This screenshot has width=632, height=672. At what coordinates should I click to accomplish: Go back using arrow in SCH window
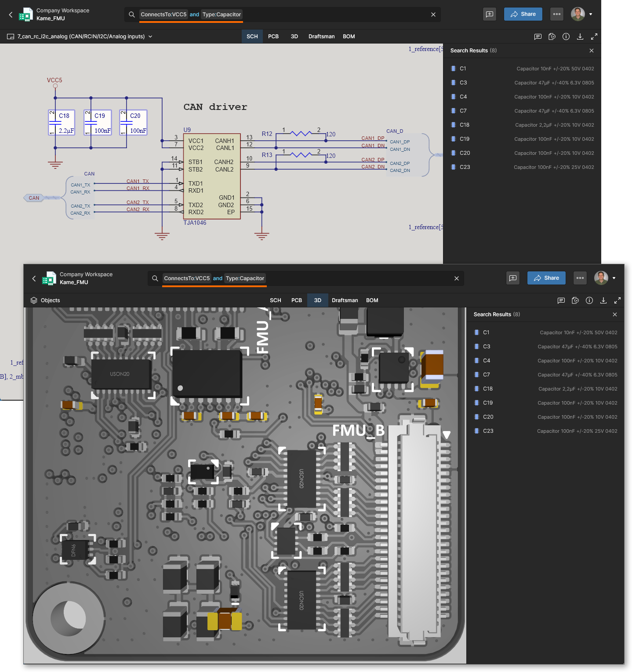pos(11,15)
